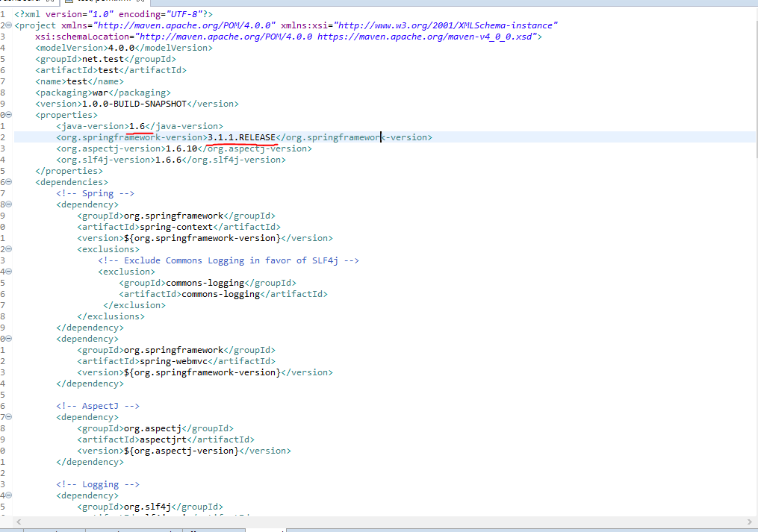
Task: Click the artifactId spring-webmvc line
Action: click(x=176, y=361)
